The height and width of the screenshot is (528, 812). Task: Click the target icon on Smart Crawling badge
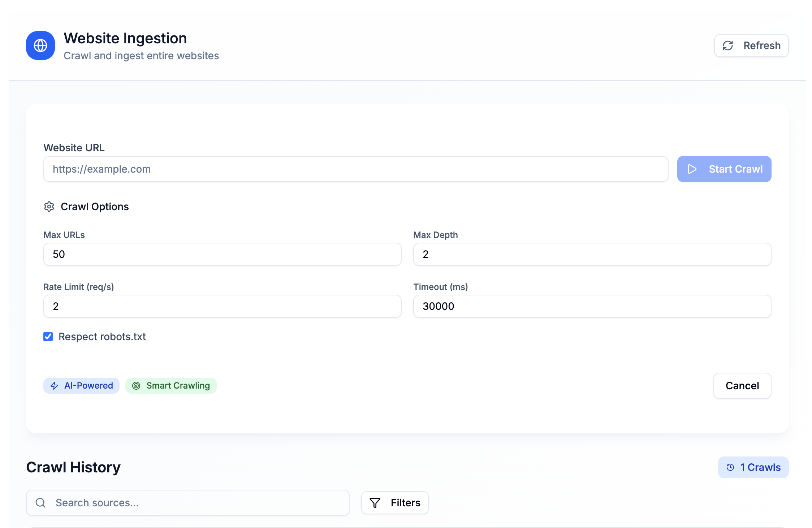click(136, 385)
